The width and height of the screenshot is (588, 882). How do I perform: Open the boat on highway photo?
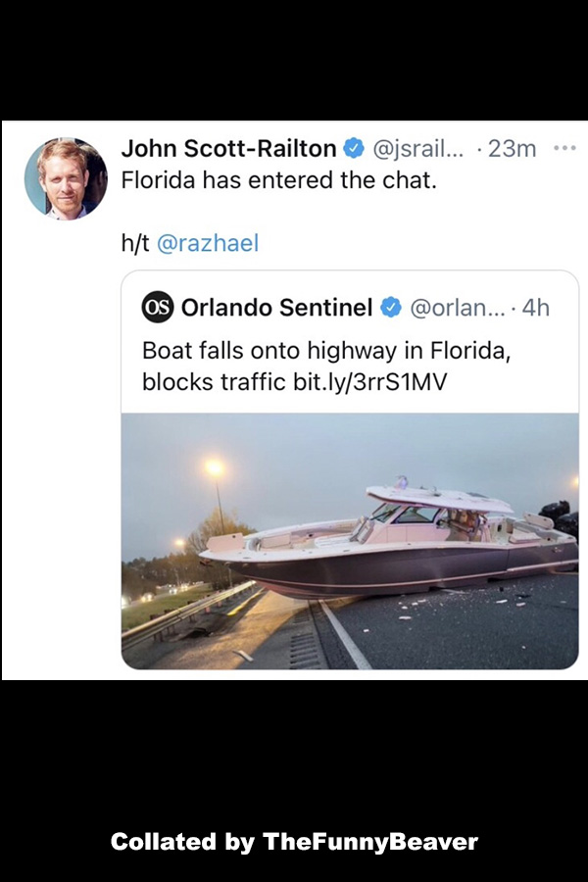pos(350,541)
